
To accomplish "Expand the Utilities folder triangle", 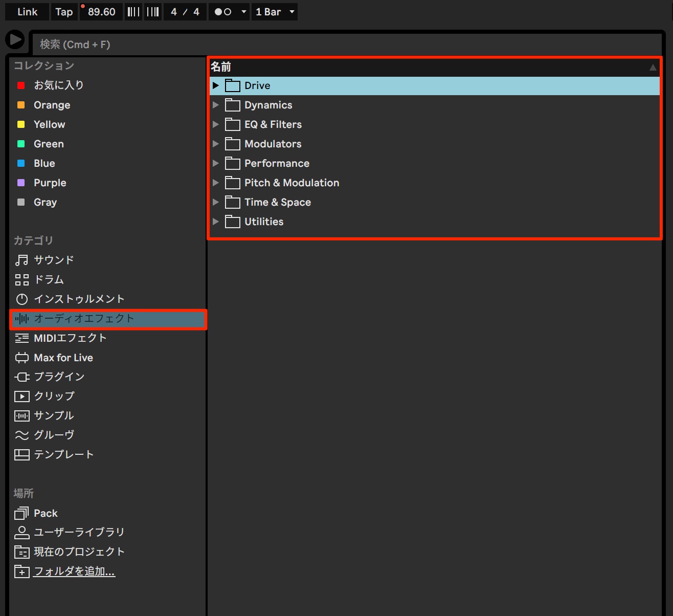I will click(216, 222).
